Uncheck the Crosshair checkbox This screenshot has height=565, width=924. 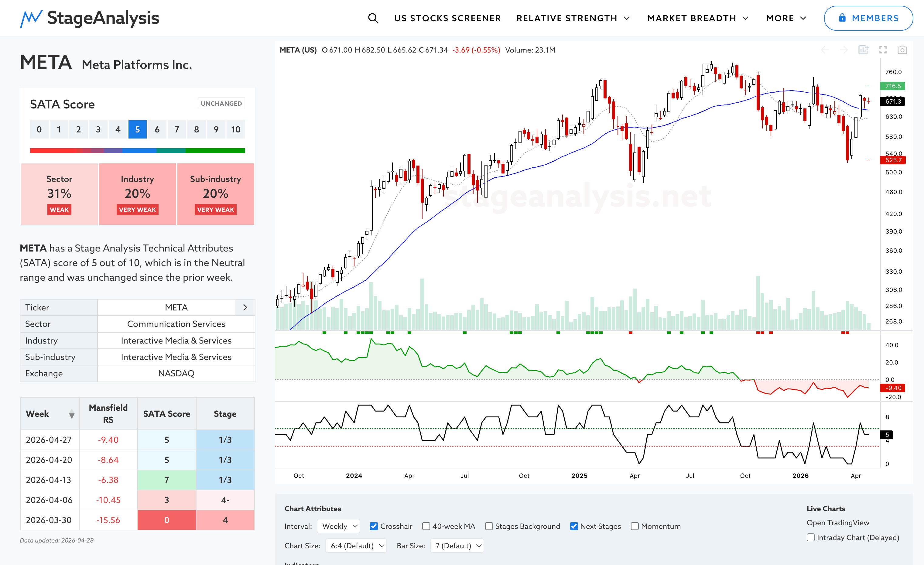pos(374,526)
